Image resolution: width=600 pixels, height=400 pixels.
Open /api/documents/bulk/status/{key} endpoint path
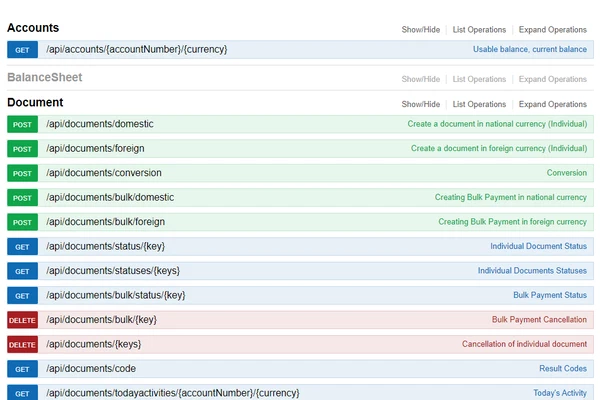[116, 296]
